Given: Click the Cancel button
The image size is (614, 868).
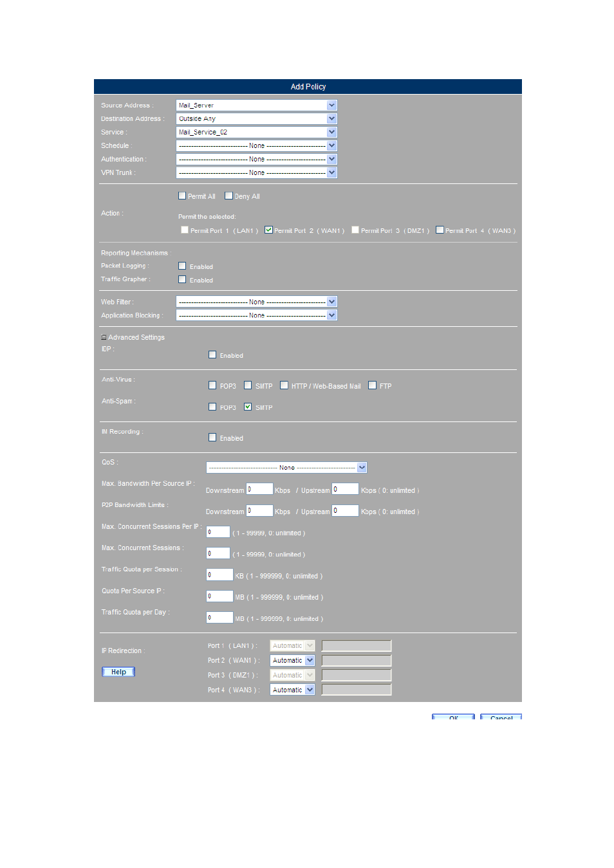Looking at the screenshot, I should click(501, 717).
